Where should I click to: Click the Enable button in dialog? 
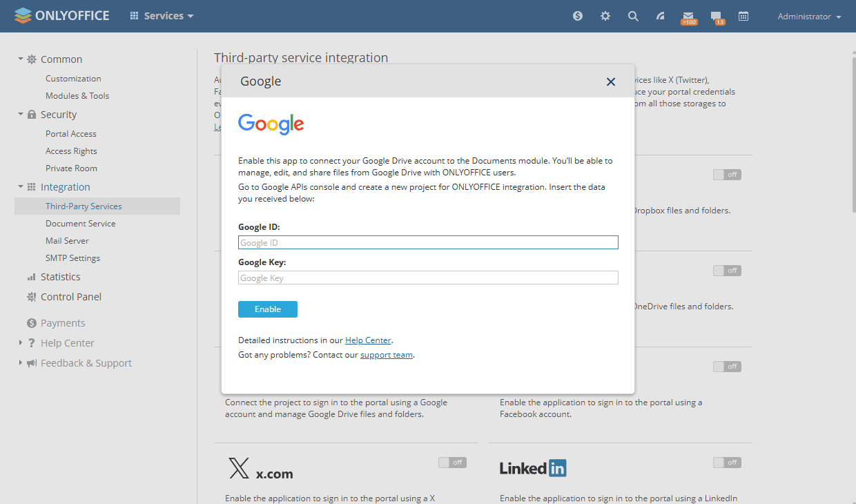tap(268, 309)
